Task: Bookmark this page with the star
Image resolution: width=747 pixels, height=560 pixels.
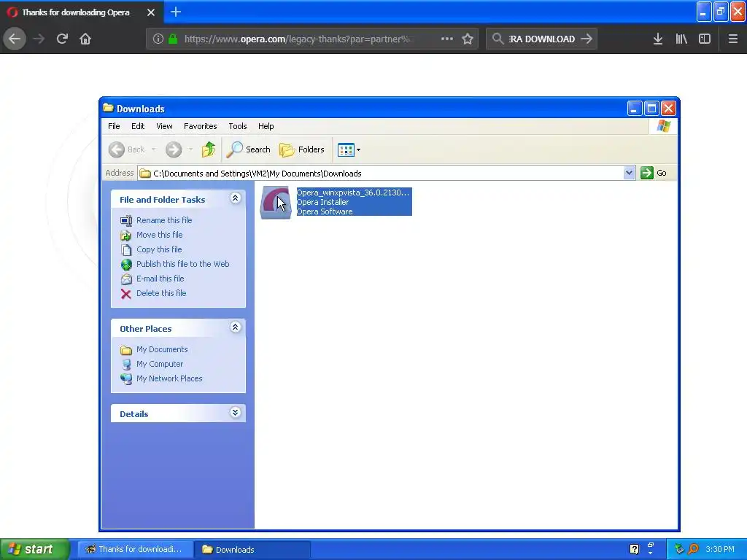Action: click(468, 39)
